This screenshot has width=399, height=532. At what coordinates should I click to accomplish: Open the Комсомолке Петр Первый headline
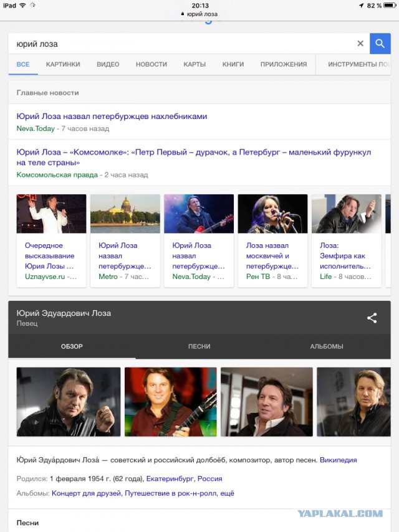coord(193,158)
